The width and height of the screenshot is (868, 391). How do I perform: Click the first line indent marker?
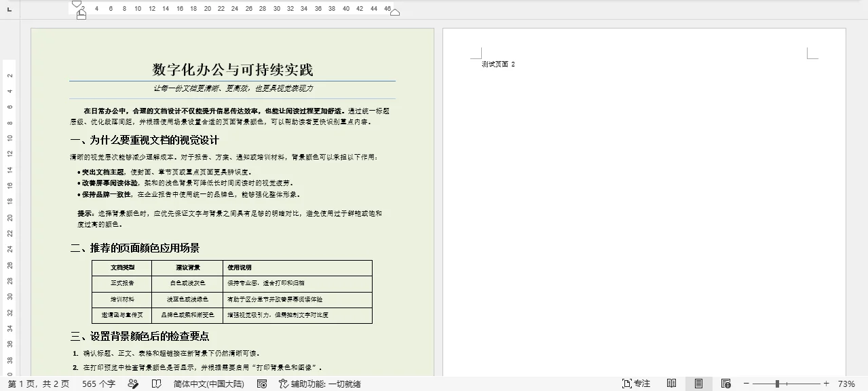point(78,3)
